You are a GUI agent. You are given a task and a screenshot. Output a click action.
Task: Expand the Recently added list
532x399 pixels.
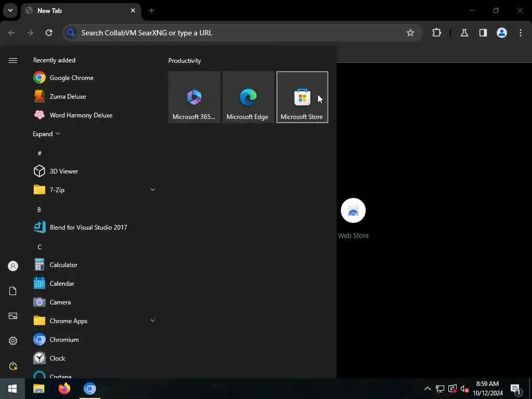coord(46,134)
